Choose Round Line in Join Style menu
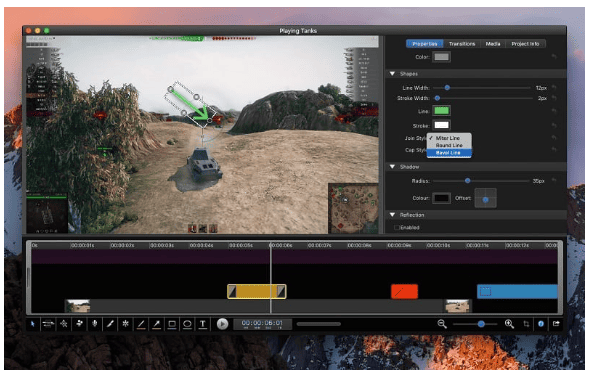The height and width of the screenshot is (374, 591). (x=449, y=145)
